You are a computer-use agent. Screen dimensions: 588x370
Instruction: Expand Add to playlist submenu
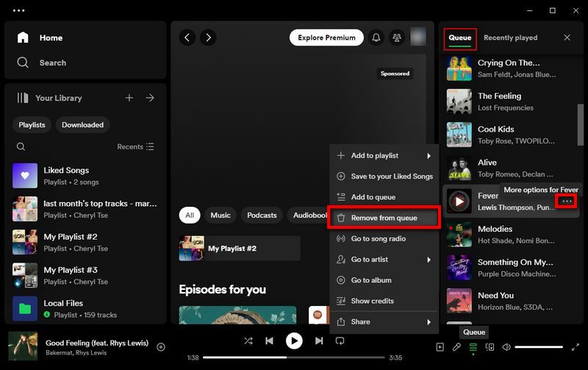pos(384,156)
